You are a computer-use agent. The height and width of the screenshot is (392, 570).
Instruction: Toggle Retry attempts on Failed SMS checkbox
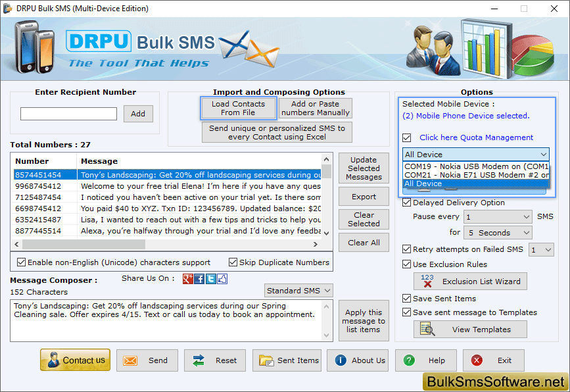tap(407, 249)
